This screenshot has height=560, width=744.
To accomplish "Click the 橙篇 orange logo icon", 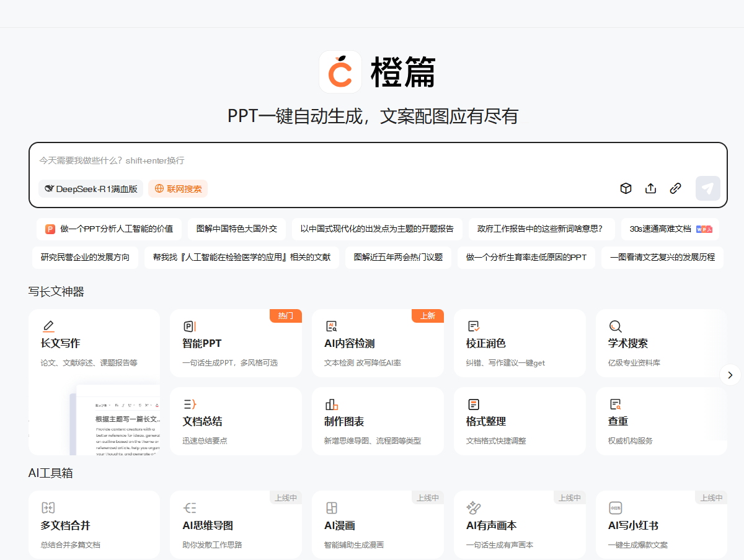I will tap(340, 72).
